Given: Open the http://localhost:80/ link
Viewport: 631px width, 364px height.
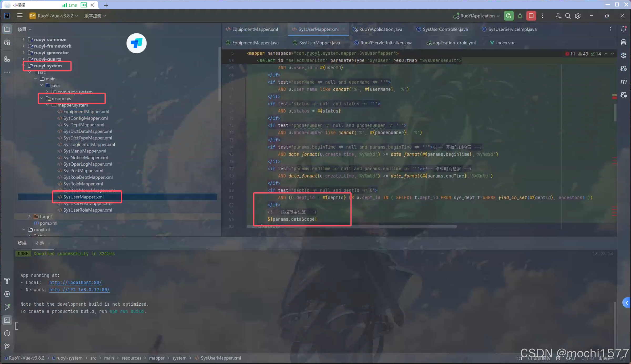Looking at the screenshot, I should tap(75, 283).
